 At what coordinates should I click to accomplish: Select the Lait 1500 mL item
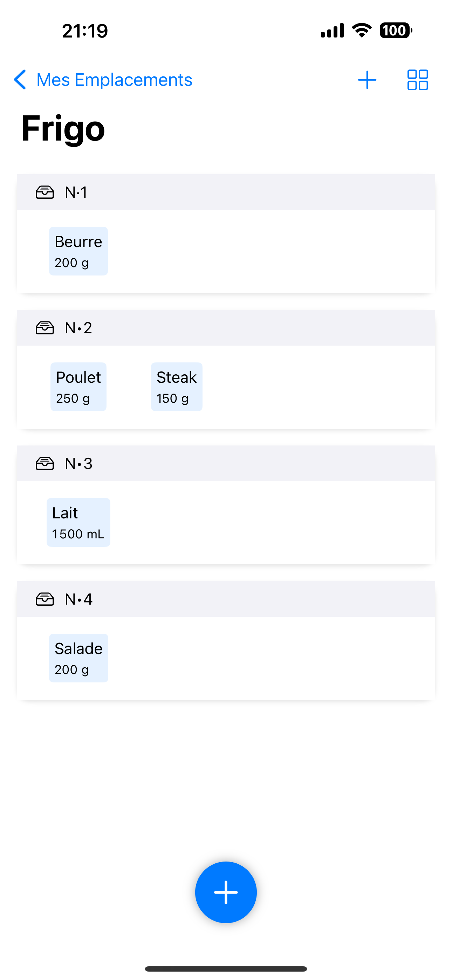(78, 522)
